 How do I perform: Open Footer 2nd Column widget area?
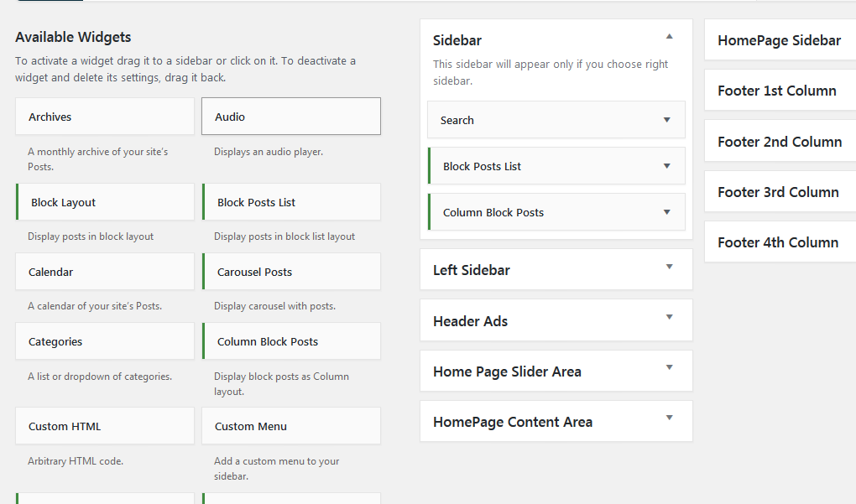779,142
